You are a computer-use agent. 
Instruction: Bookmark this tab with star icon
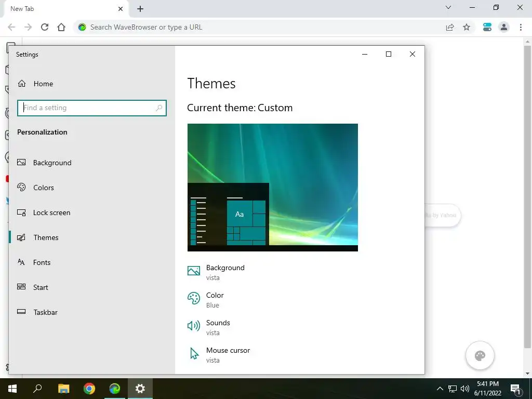point(467,27)
